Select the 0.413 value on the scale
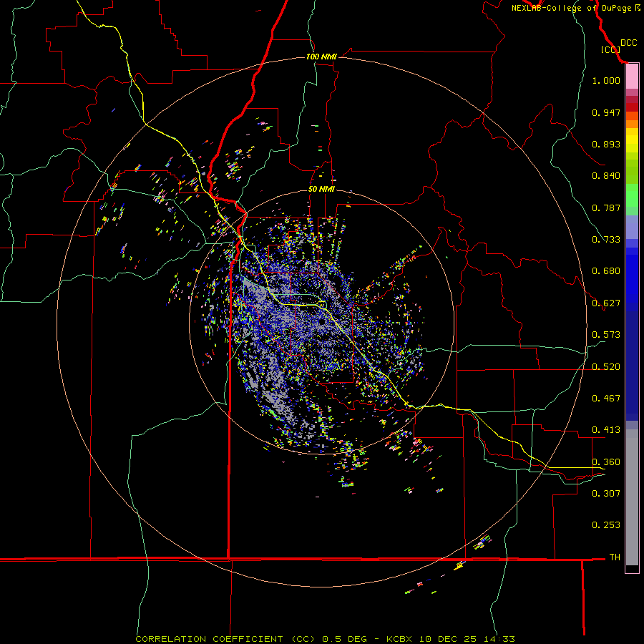Screen dimensions: 644x644 tap(606, 430)
